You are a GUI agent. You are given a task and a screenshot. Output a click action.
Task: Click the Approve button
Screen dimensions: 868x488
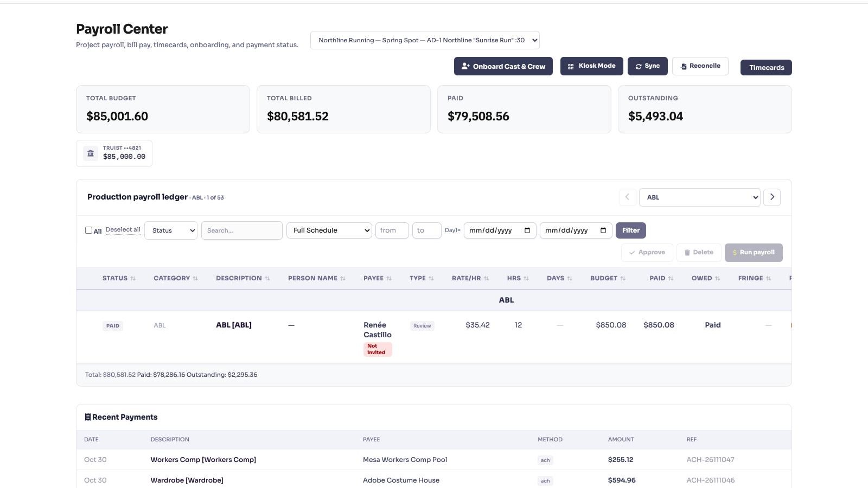(x=647, y=253)
